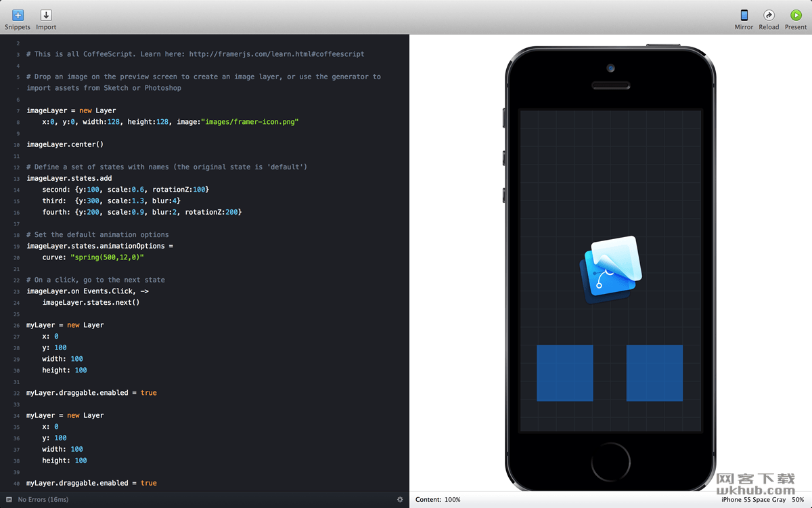
Task: Click the "fourth:" state definition line
Action: pos(141,212)
